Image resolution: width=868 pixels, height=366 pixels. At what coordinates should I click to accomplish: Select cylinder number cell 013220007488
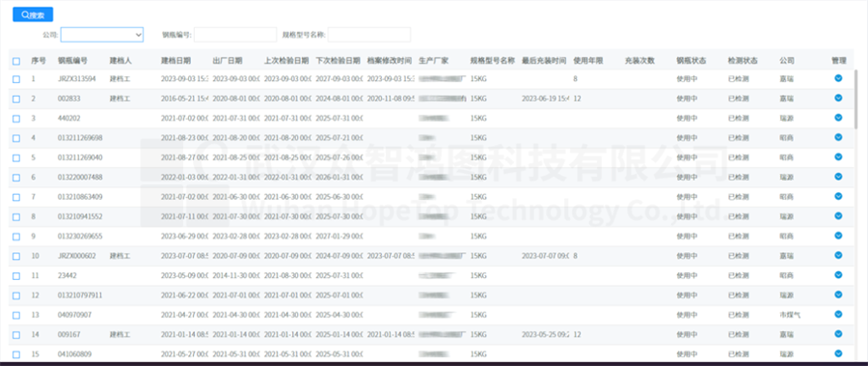(80, 177)
